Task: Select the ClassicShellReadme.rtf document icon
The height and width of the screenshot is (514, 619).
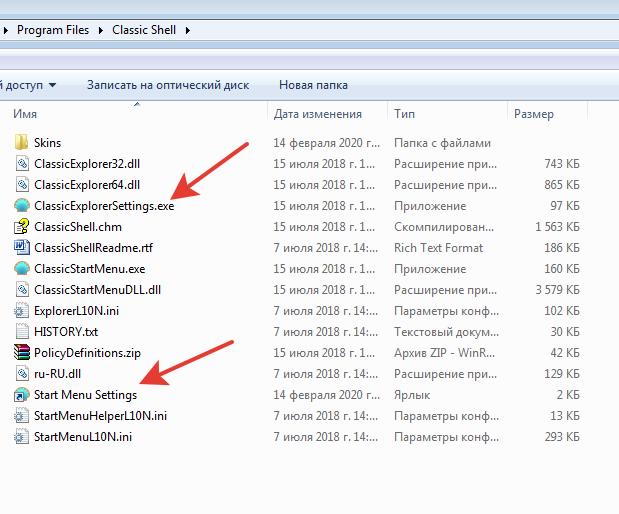Action: [22, 248]
